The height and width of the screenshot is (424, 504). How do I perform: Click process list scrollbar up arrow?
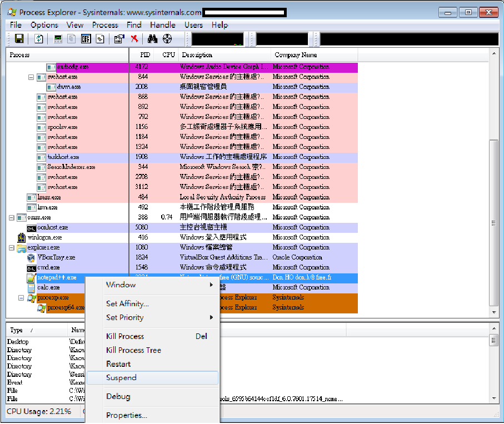click(x=493, y=54)
